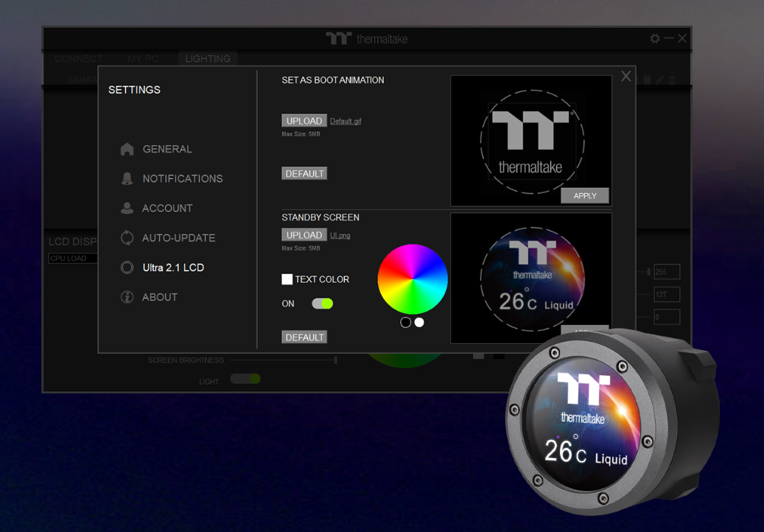This screenshot has width=764, height=532.
Task: Click the 127 value field
Action: (667, 294)
